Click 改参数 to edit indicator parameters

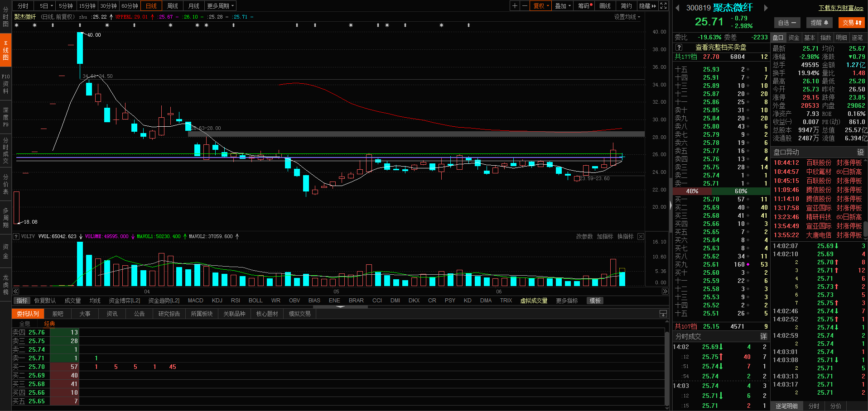coord(584,236)
